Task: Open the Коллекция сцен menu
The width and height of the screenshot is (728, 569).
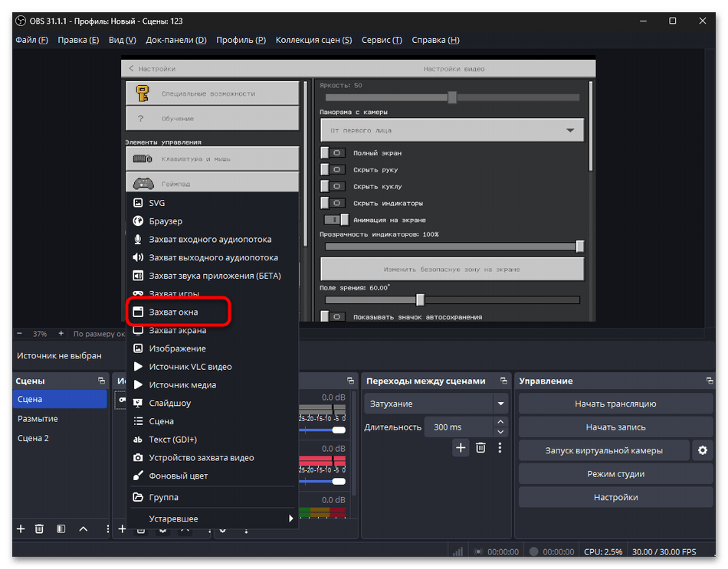Action: pos(314,40)
